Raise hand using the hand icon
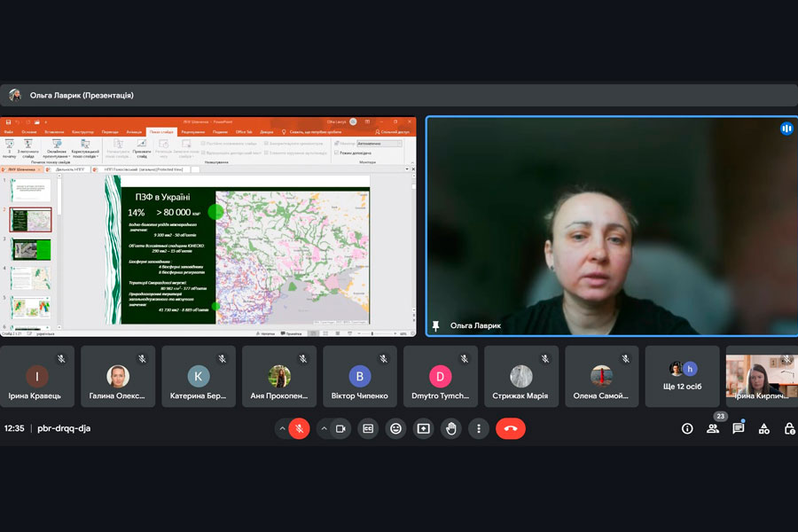Screen dimensions: 798x532 tap(451, 428)
